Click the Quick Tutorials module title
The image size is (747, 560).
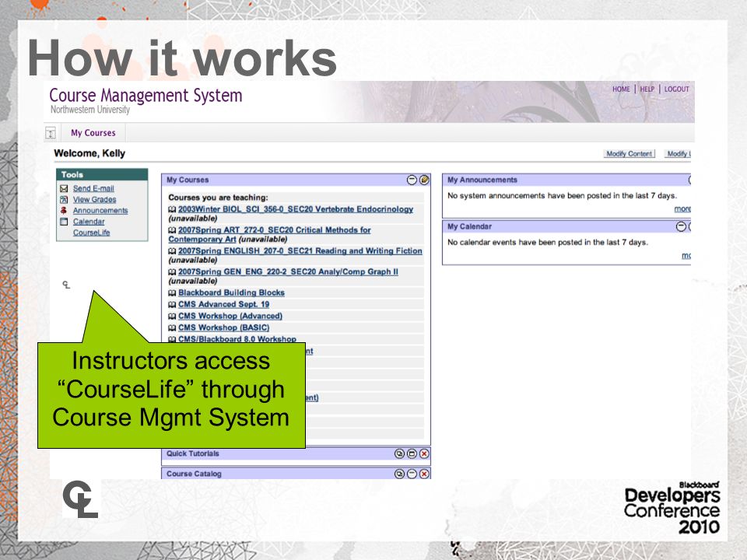tap(193, 453)
